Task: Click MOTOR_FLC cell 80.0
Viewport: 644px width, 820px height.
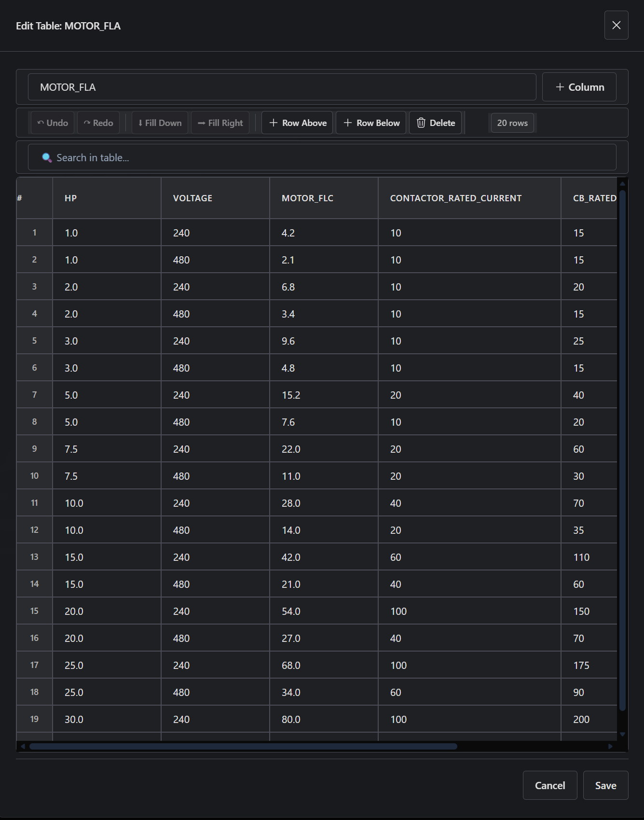Action: 324,719
